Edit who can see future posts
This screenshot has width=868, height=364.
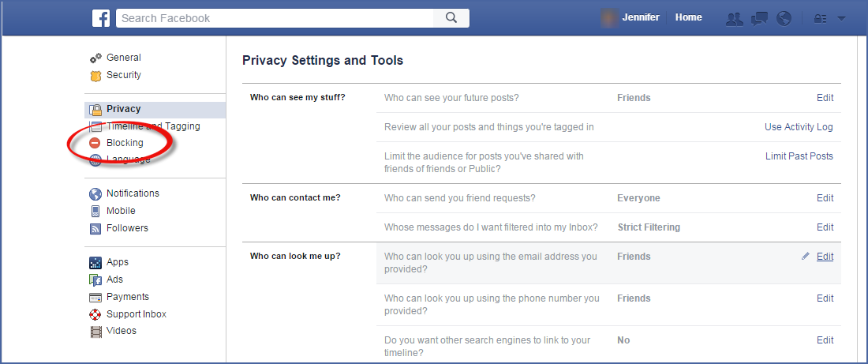pos(825,98)
